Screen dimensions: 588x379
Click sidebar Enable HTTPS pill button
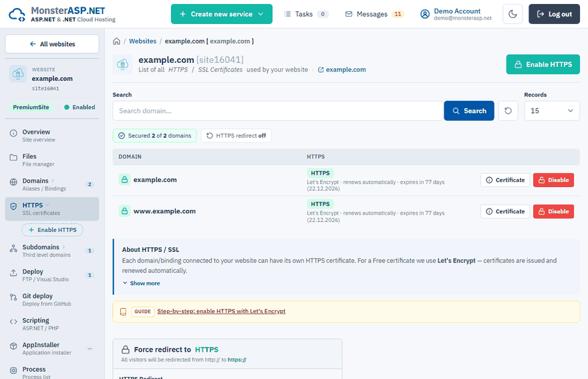(x=53, y=230)
